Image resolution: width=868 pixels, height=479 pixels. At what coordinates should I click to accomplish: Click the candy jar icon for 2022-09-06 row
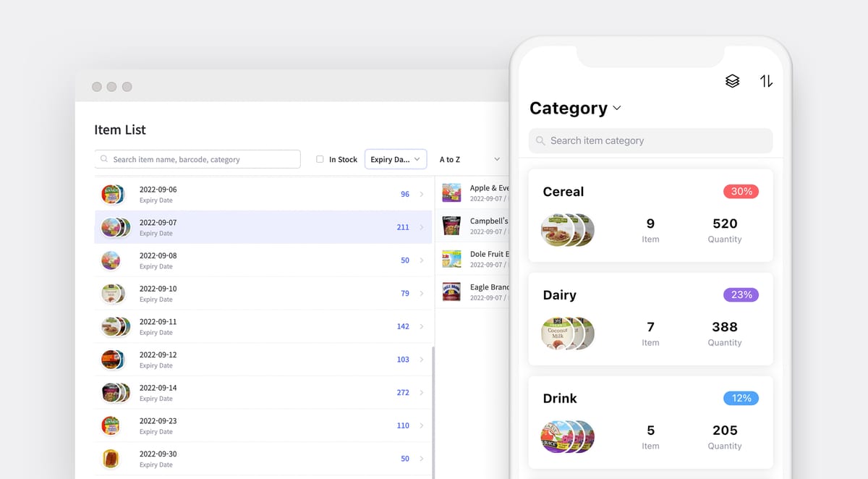[x=113, y=194]
